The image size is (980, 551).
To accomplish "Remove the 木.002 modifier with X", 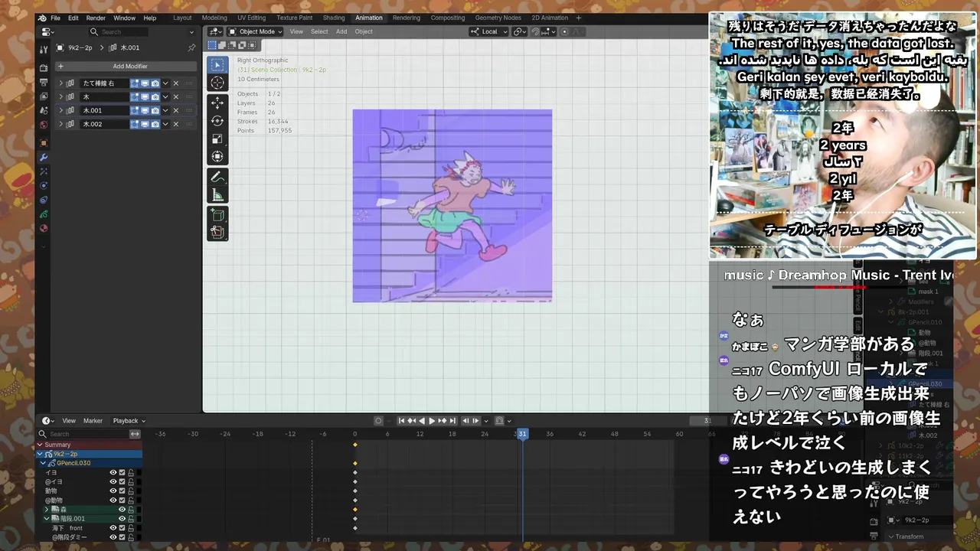I will tap(175, 124).
